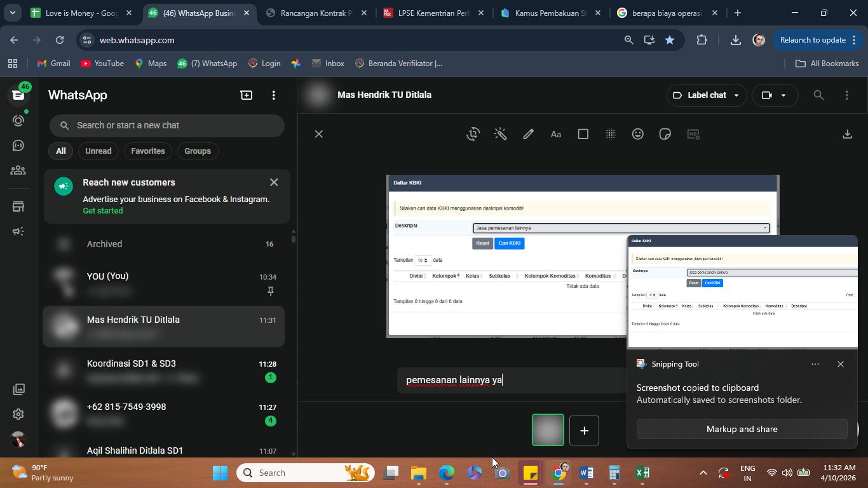Viewport: 868px width, 488px height.
Task: Download the image with download icon
Action: (847, 134)
